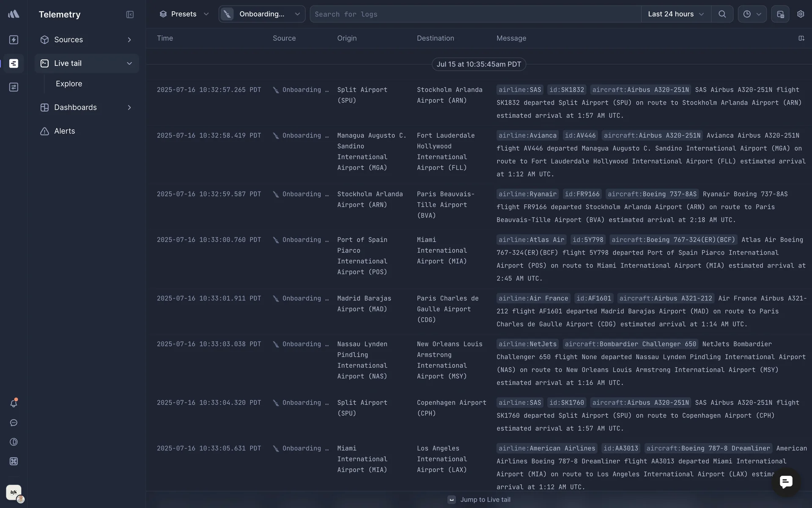The height and width of the screenshot is (508, 812).
Task: Toggle the theme contrast icon
Action: coord(14,442)
